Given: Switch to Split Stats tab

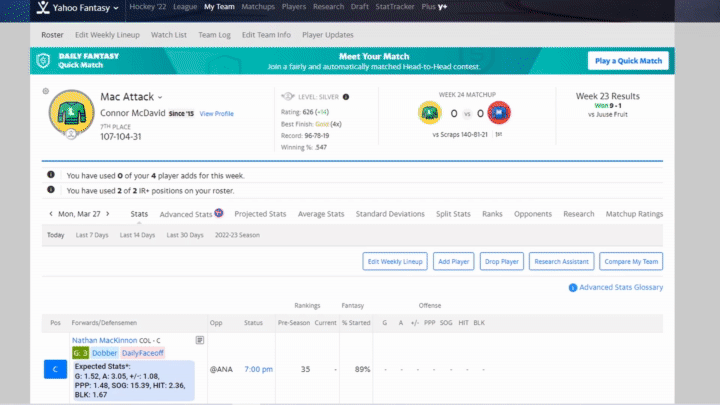Looking at the screenshot, I should pyautogui.click(x=453, y=214).
